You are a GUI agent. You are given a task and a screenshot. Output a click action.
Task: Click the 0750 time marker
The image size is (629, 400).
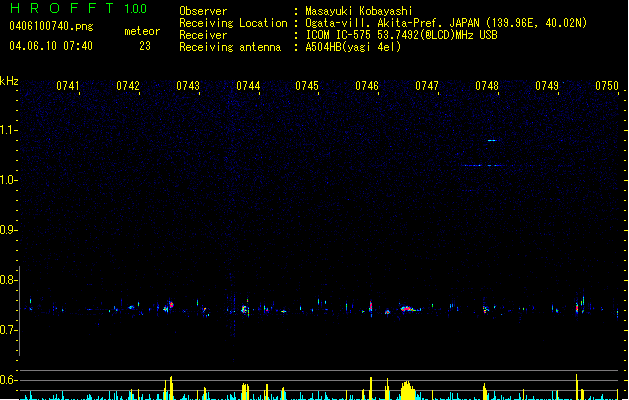pos(607,86)
